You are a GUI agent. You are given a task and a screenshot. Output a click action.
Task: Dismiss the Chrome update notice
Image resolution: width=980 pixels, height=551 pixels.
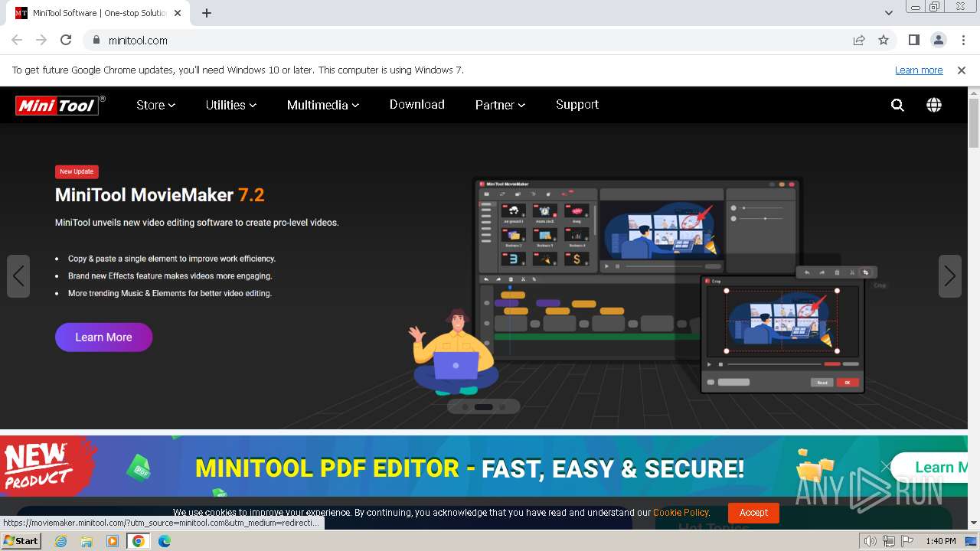coord(962,70)
